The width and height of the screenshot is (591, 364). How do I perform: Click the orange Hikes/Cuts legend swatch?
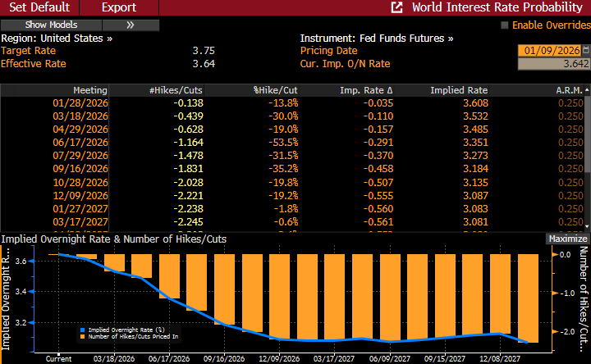click(84, 337)
